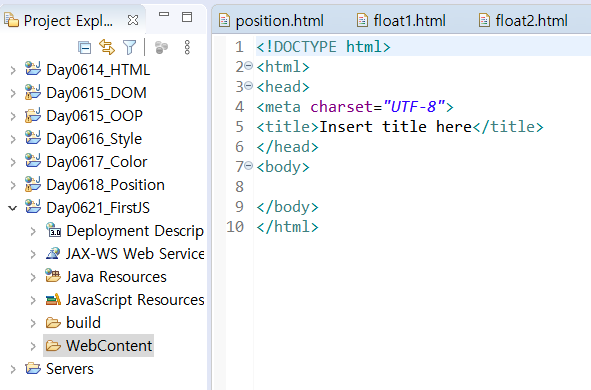Expand the JavaScript Resources node
Screen dimensions: 591x390
point(33,300)
